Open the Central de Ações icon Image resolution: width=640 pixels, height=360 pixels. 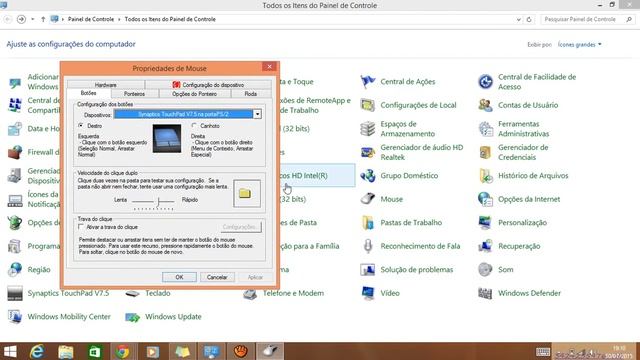(368, 82)
